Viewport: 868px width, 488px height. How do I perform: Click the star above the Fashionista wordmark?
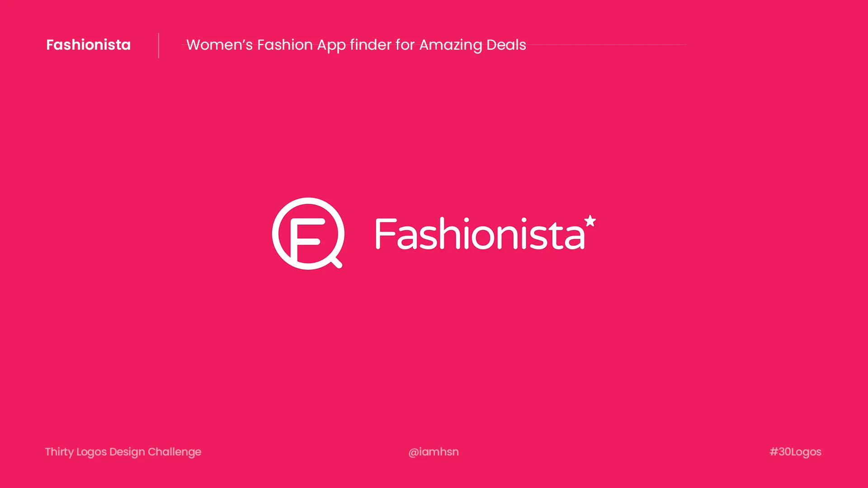tap(590, 221)
